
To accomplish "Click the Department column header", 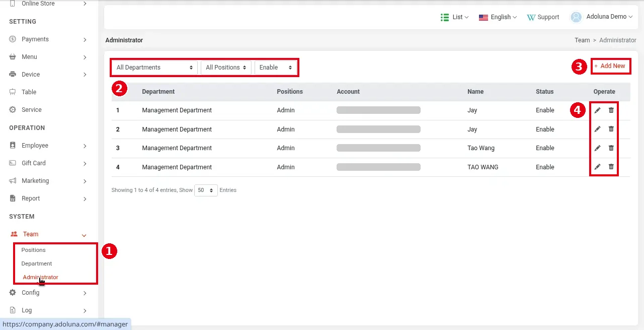I will point(158,92).
